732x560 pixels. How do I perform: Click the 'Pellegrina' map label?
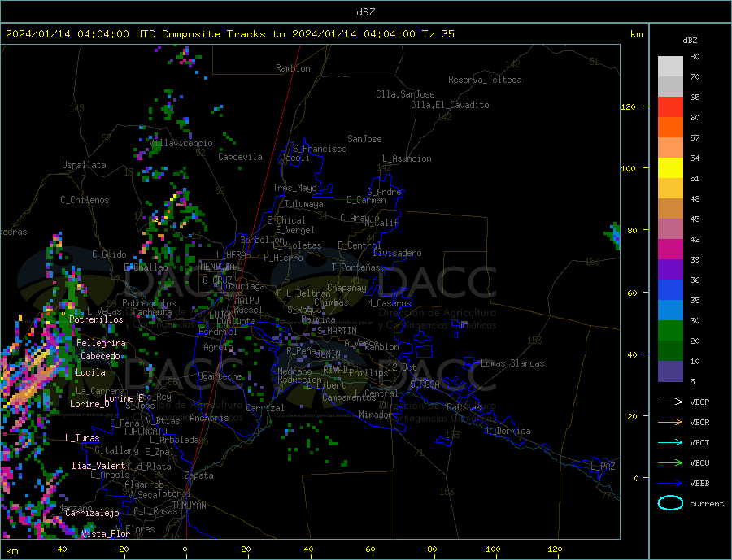(x=102, y=343)
